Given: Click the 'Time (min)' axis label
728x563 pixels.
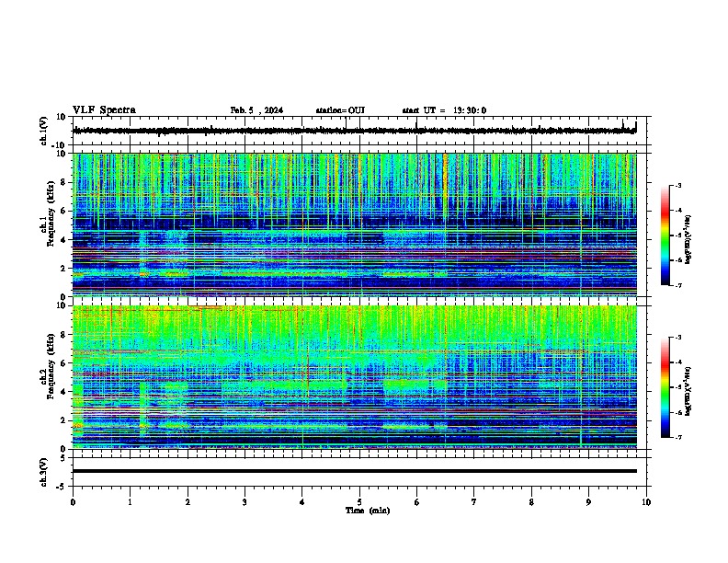Looking at the screenshot, I should coord(368,511).
